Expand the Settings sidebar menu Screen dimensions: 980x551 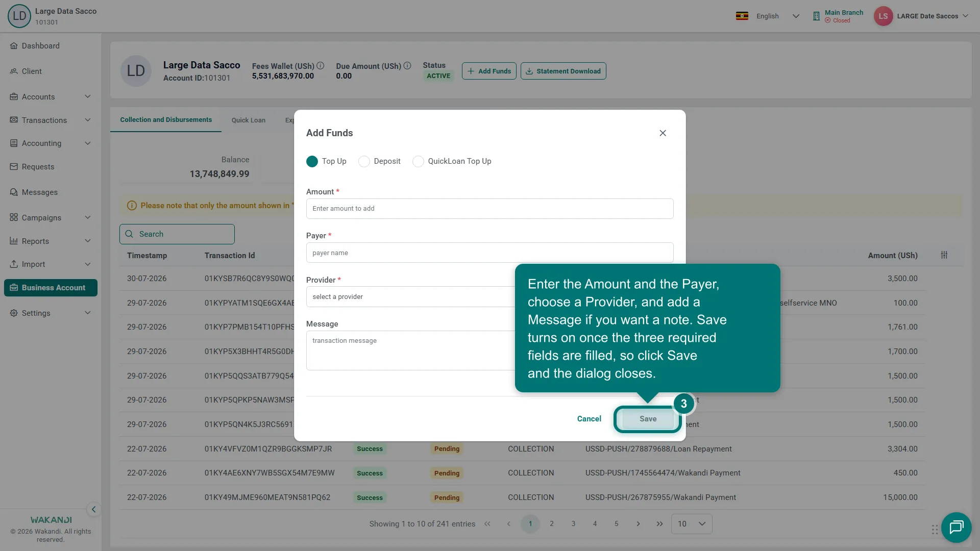(x=88, y=313)
